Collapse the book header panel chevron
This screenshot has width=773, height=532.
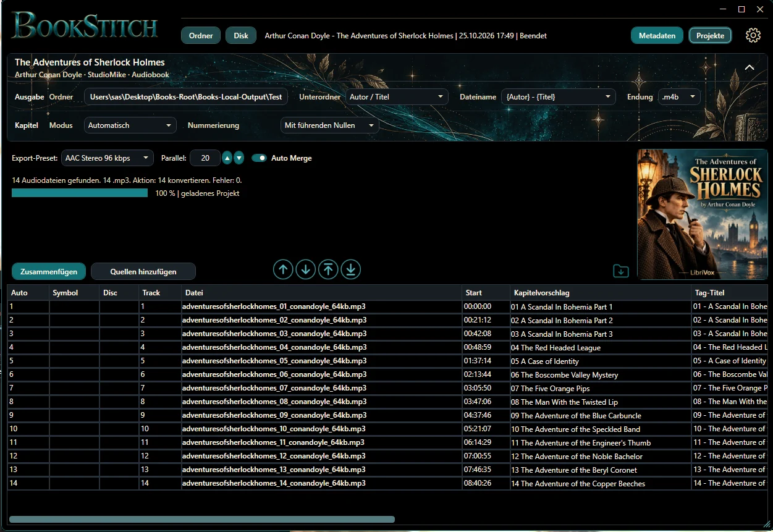click(x=750, y=67)
